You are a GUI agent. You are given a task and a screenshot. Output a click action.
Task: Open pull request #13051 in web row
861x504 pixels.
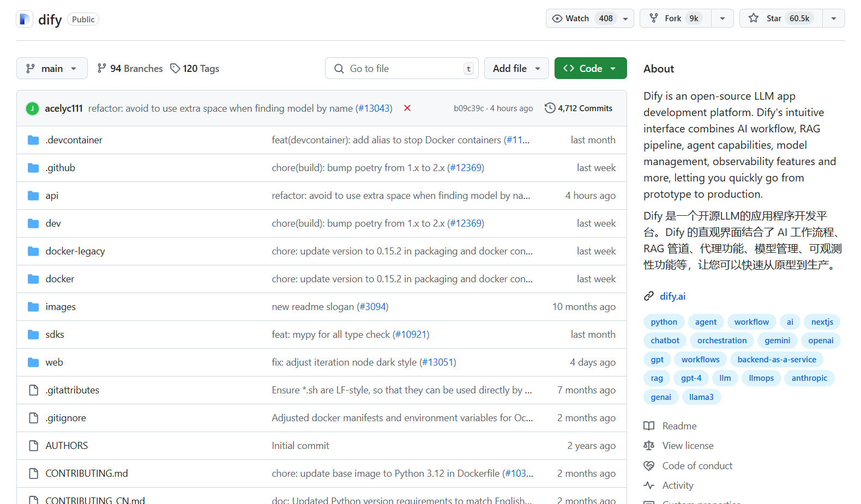438,362
